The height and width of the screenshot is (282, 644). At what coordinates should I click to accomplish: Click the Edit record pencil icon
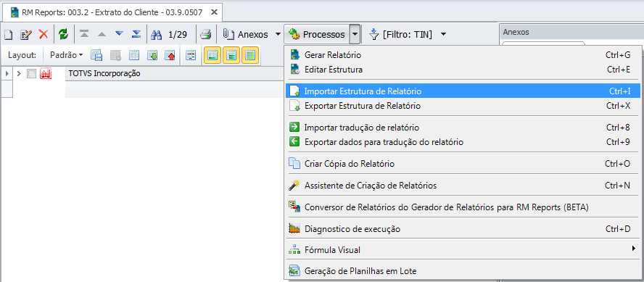pyautogui.click(x=26, y=35)
